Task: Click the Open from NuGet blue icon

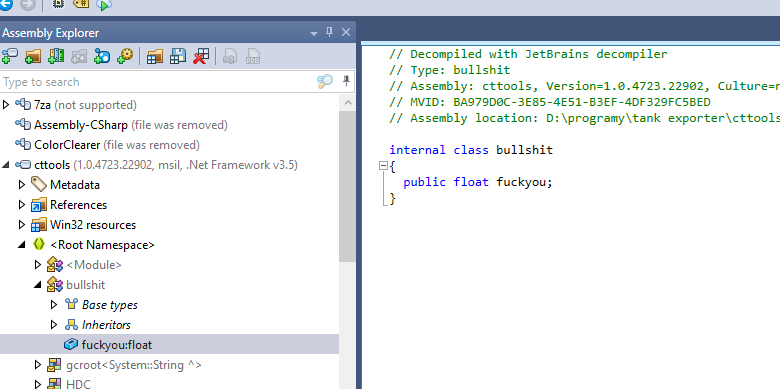Action: [x=102, y=56]
